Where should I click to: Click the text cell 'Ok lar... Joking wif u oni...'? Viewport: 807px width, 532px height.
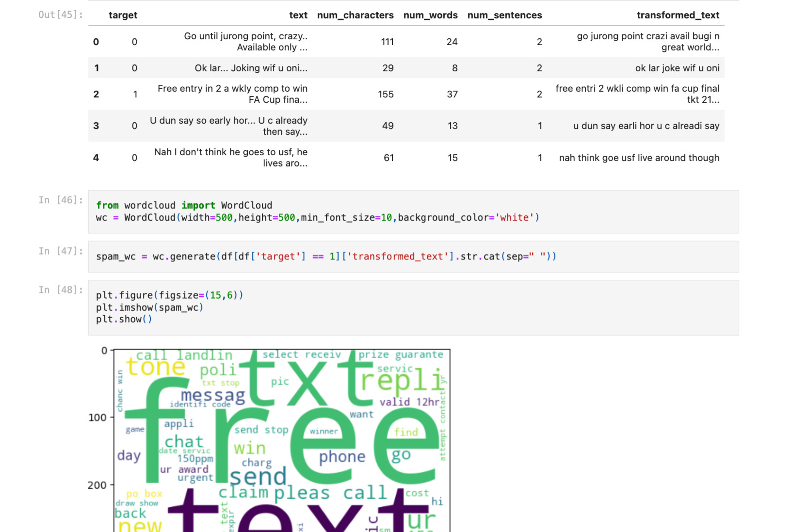point(251,68)
